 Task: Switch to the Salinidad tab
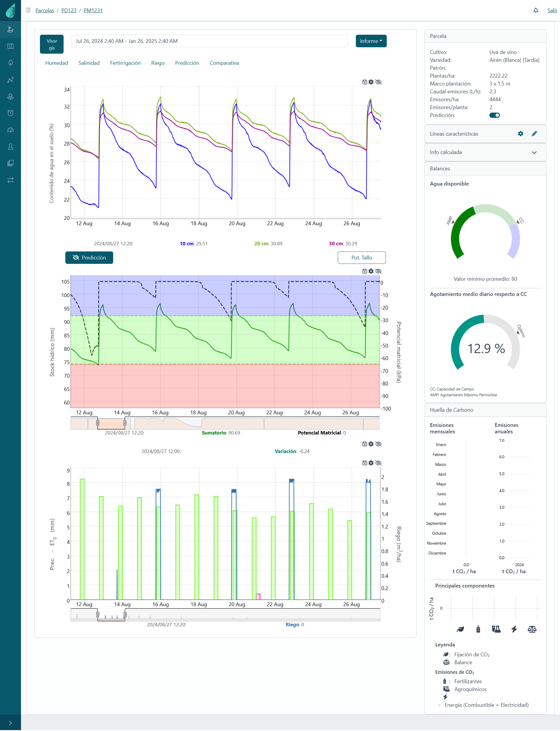(x=89, y=63)
